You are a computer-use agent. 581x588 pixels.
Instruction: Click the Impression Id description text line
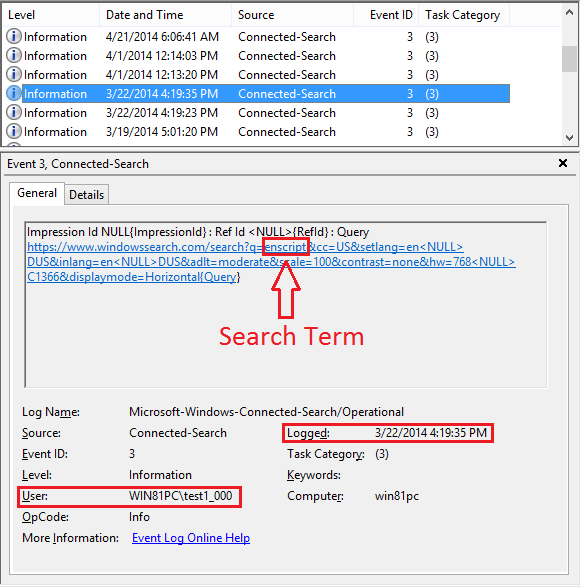[x=198, y=232]
